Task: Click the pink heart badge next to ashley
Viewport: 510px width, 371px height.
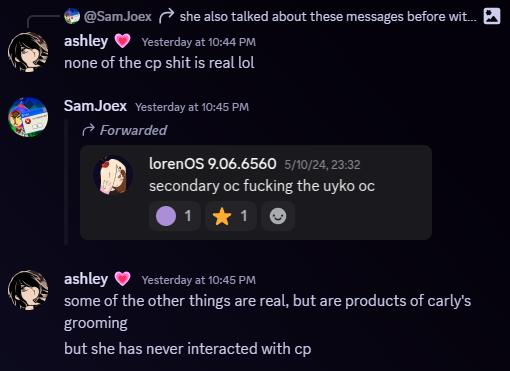Action: pos(122,41)
